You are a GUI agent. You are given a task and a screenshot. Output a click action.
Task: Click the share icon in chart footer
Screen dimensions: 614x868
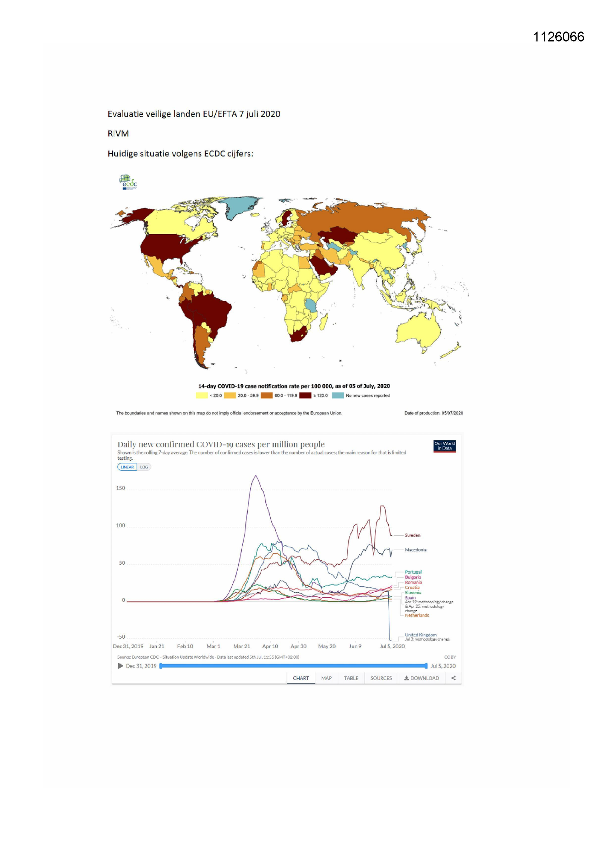[x=453, y=678]
